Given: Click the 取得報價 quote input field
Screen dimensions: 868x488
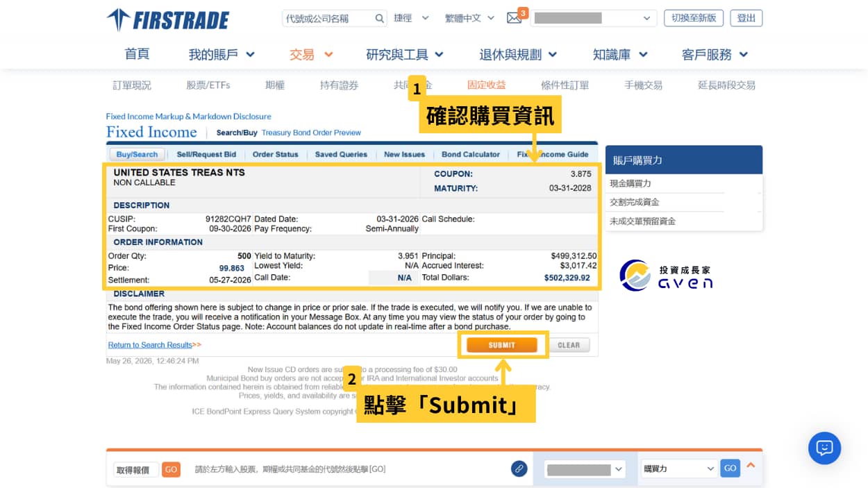Looking at the screenshot, I should [x=136, y=470].
